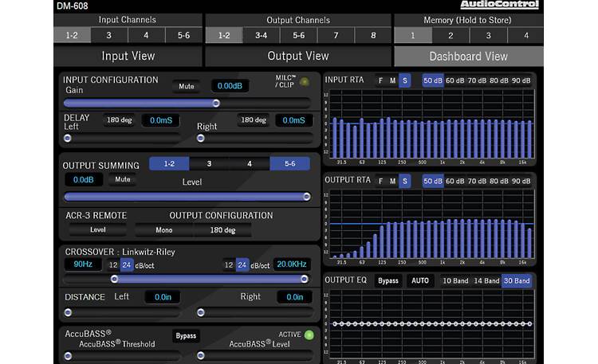Click the Right delay slider handle
Screen dimensions: 598x364
pos(201,138)
